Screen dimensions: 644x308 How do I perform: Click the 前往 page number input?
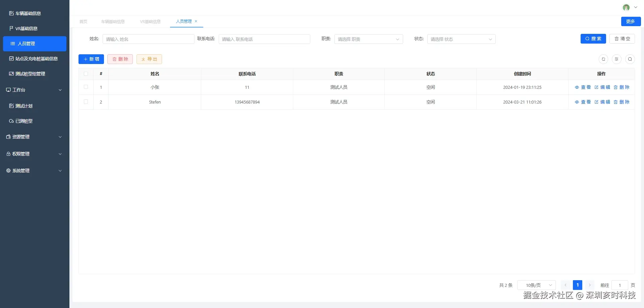point(620,285)
